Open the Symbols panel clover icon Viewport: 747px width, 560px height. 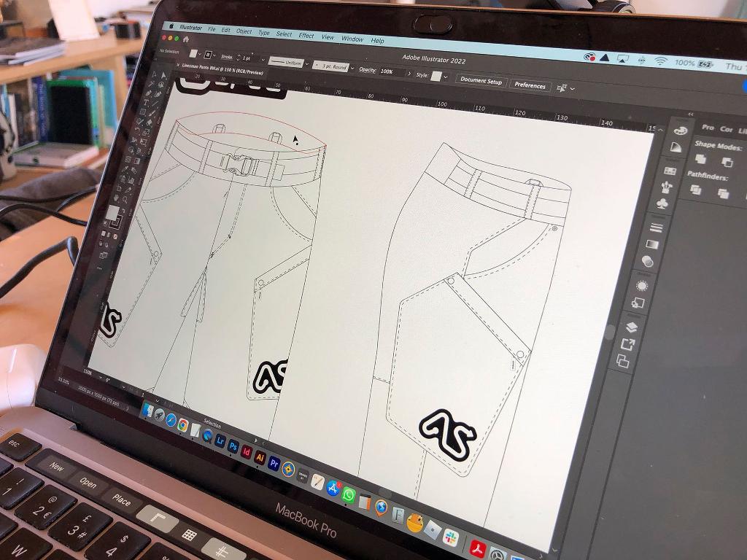[x=662, y=204]
